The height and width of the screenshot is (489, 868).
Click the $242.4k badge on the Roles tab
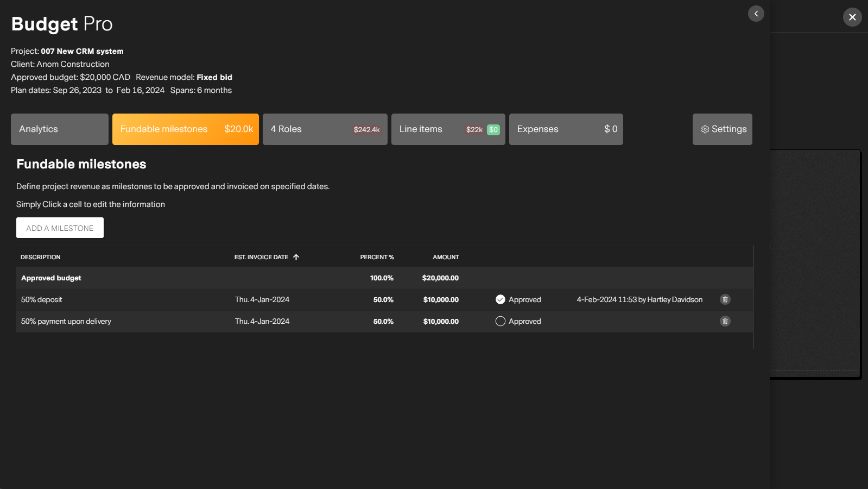pyautogui.click(x=366, y=129)
